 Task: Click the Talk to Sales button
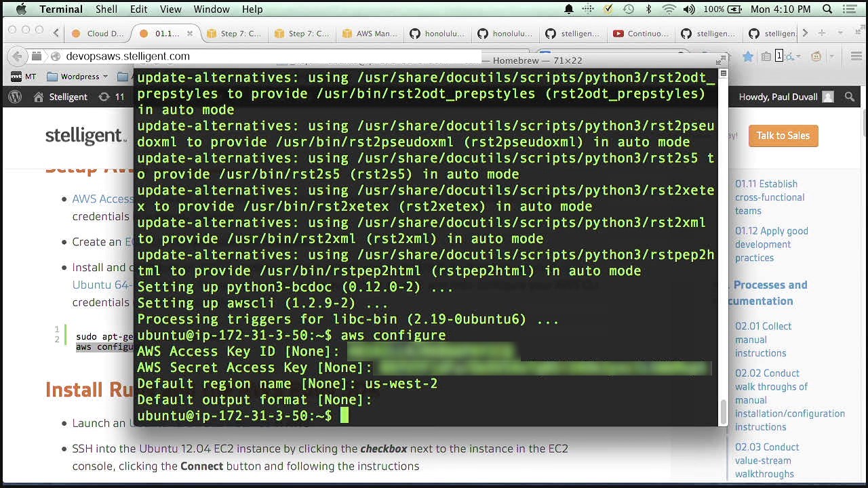783,136
